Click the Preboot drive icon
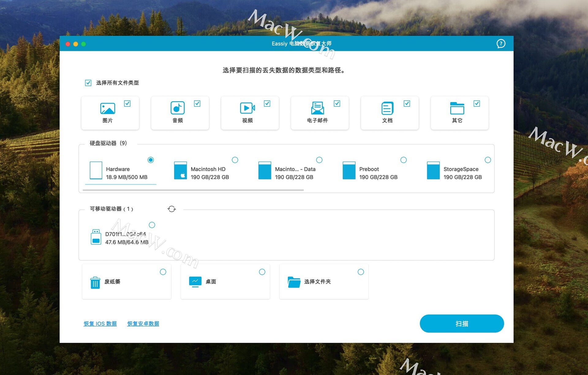 tap(349, 170)
